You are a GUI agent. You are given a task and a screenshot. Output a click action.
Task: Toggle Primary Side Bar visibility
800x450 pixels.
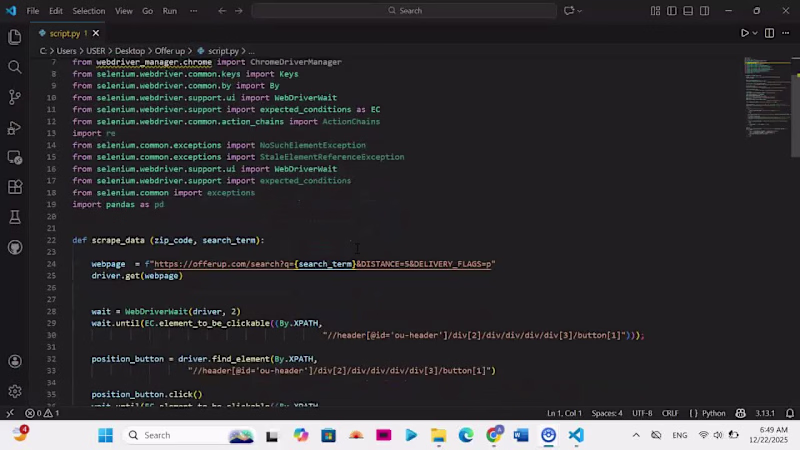tap(672, 11)
